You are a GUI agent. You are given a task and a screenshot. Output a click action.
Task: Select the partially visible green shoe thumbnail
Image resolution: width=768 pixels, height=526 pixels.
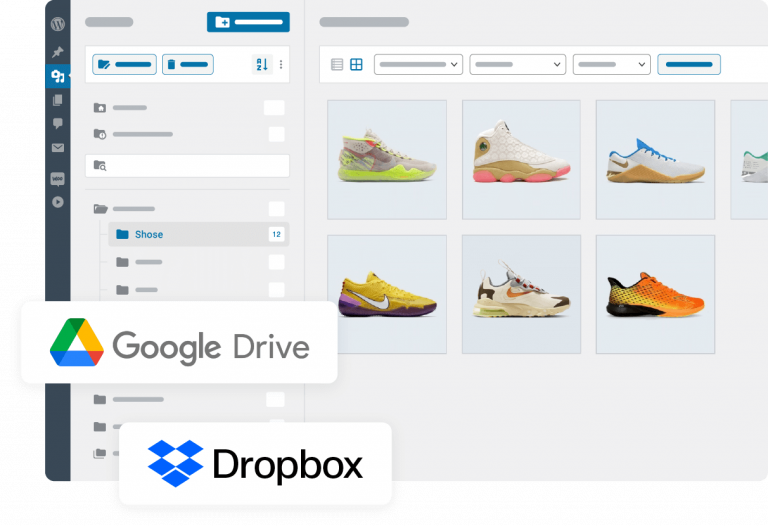pos(749,160)
